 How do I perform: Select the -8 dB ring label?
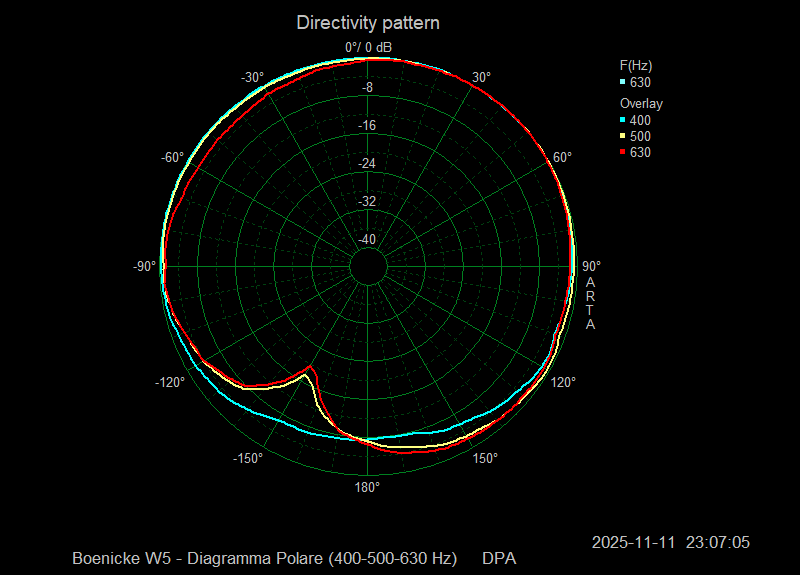(x=367, y=88)
